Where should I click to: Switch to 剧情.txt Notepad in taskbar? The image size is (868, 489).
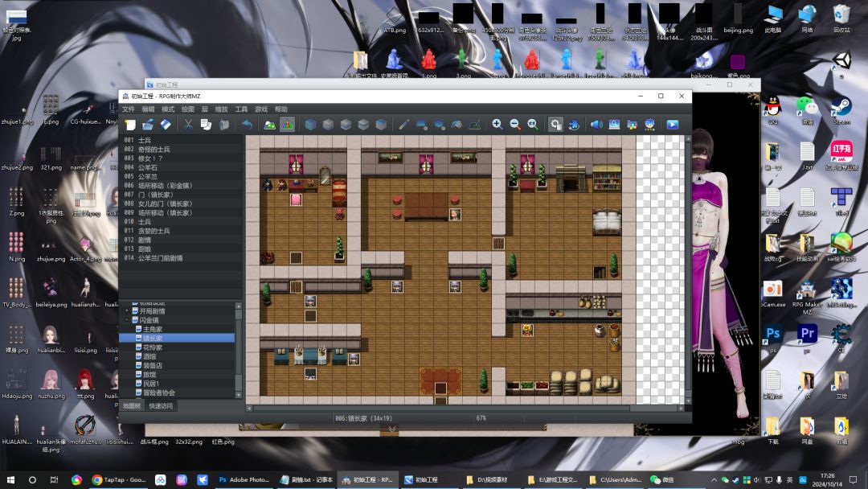[x=306, y=479]
